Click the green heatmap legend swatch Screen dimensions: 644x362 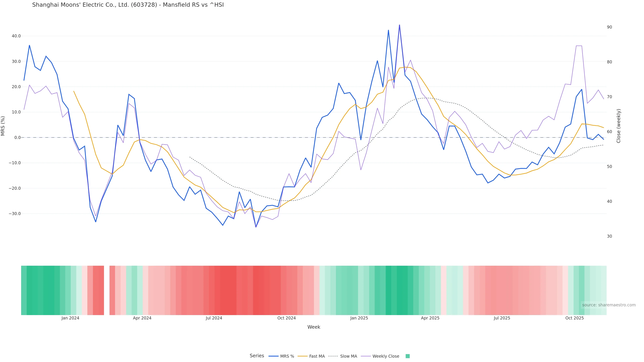(408, 356)
